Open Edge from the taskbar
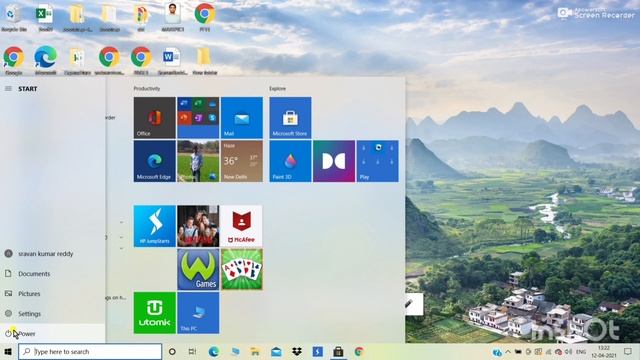Viewport: 640px width, 360px height. (x=213, y=351)
